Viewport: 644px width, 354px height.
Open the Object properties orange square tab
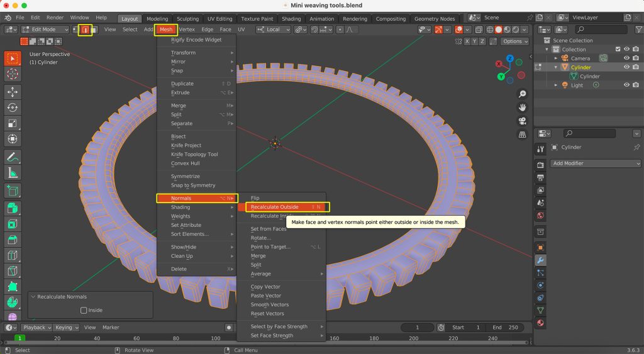click(540, 248)
